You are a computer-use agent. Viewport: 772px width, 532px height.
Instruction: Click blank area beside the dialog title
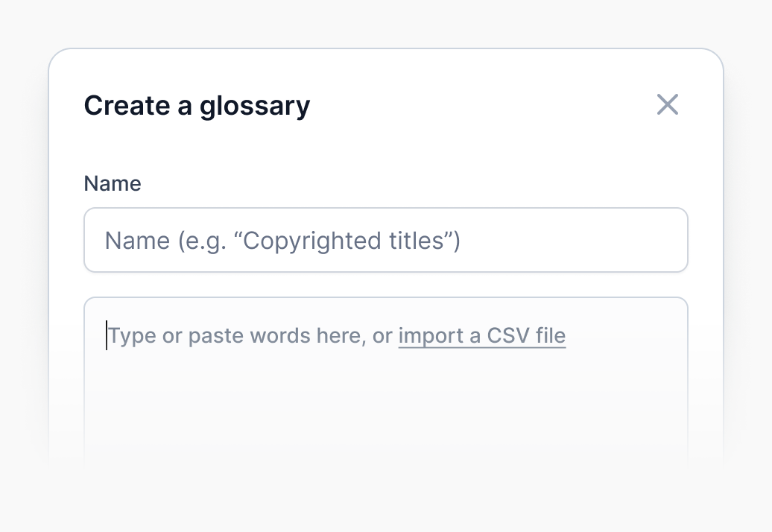(477, 106)
